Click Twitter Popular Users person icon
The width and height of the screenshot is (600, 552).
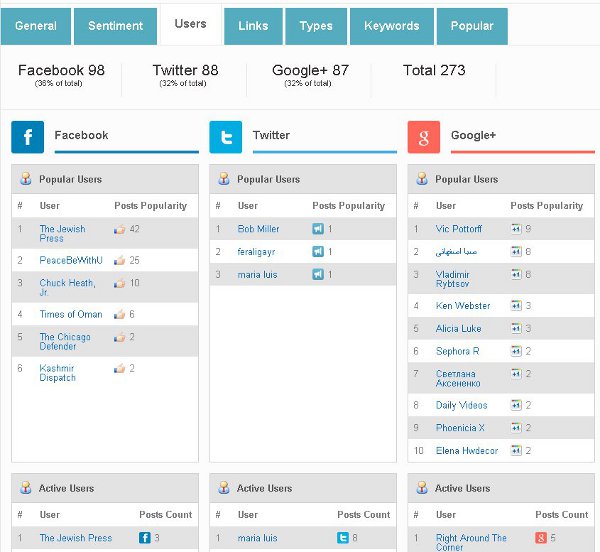coord(224,179)
